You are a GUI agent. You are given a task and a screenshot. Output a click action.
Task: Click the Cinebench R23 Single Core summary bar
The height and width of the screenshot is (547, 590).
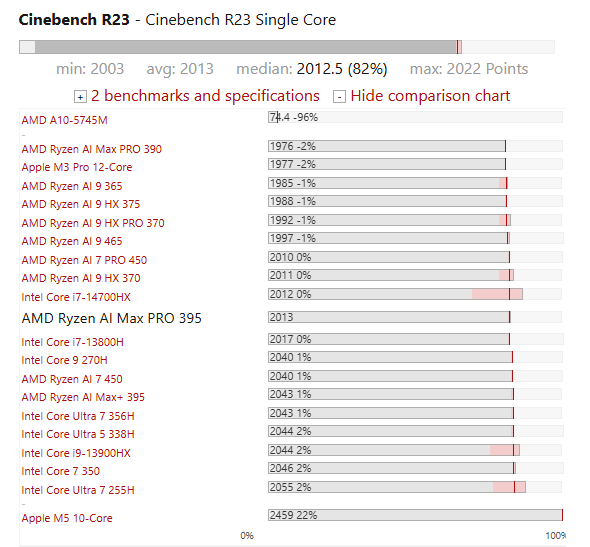[x=287, y=47]
